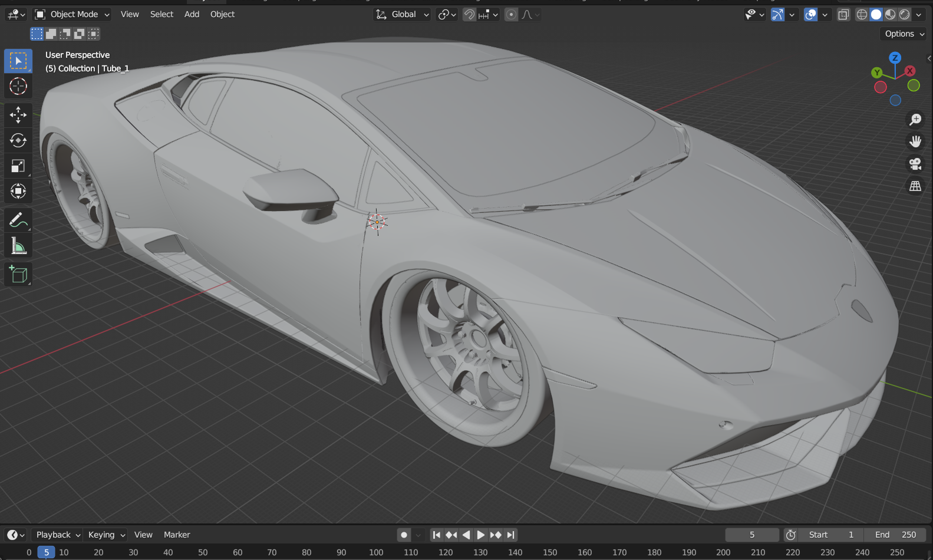Open the timeline Playback menu
The width and height of the screenshot is (933, 560).
58,535
